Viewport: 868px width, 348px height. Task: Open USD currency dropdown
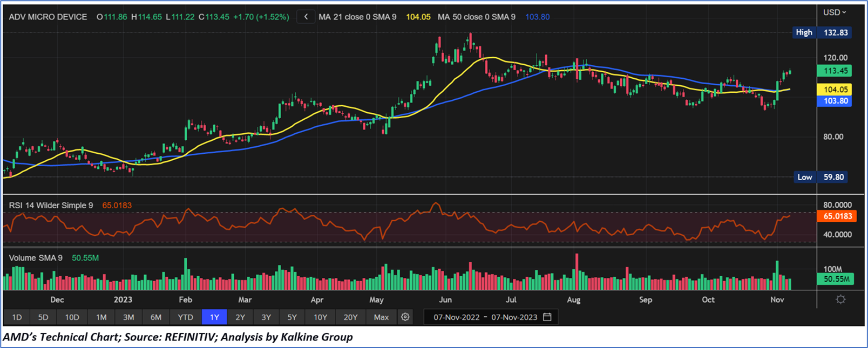[835, 12]
